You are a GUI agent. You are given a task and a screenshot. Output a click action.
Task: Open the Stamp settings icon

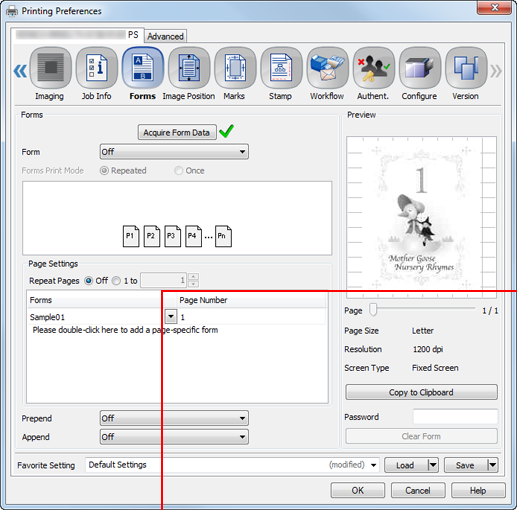(x=281, y=68)
